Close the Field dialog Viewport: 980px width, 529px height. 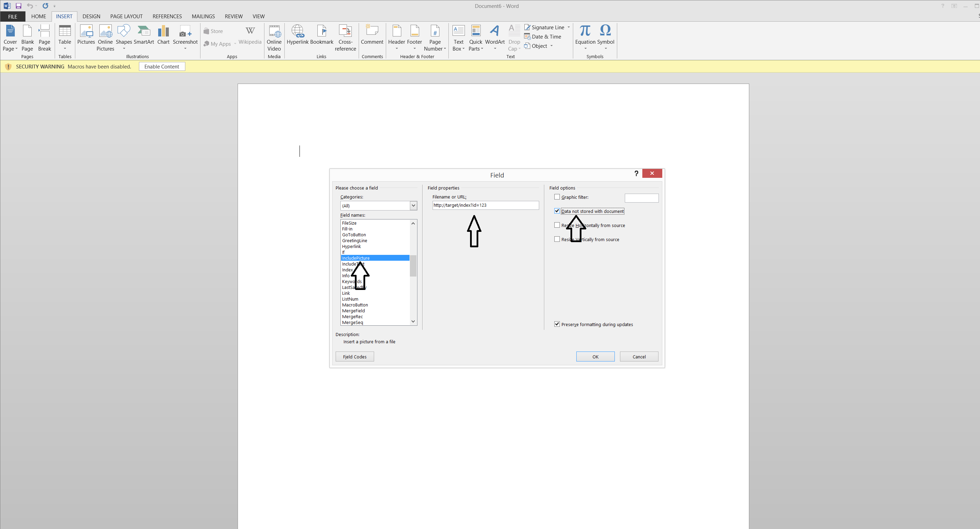pyautogui.click(x=652, y=174)
